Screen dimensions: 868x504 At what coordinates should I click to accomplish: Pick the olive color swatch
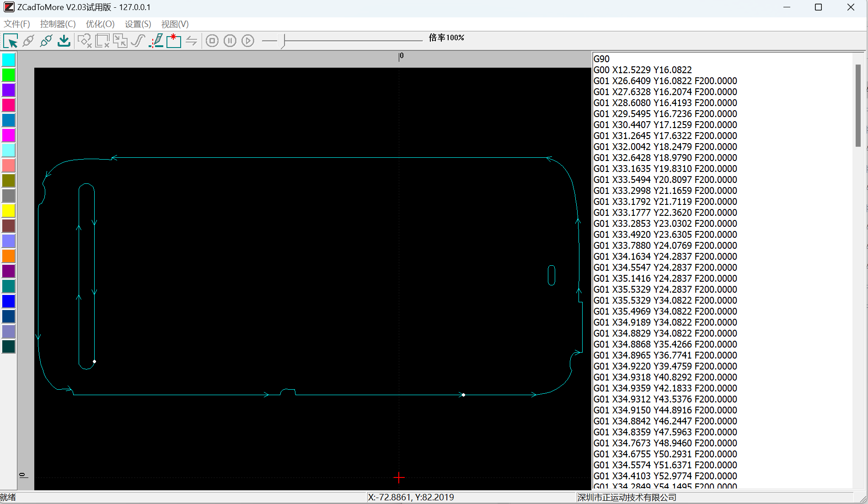[9, 181]
